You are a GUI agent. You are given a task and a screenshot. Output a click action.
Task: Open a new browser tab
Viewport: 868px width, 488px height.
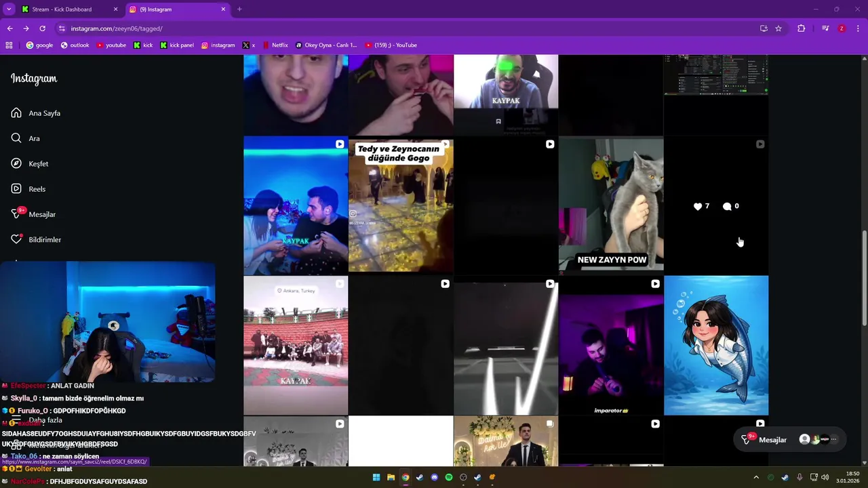(239, 9)
